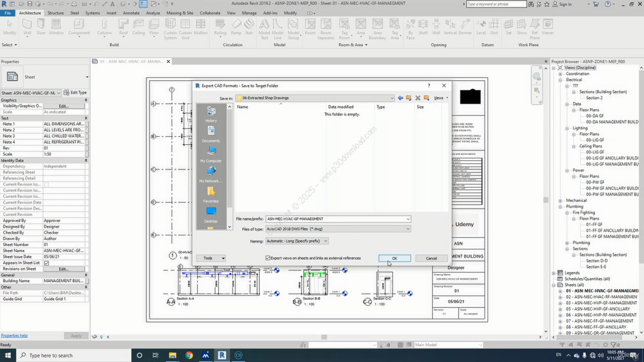Screen dimensions: 644x362
Task: Open History location in dialog sidebar
Action: (x=211, y=115)
